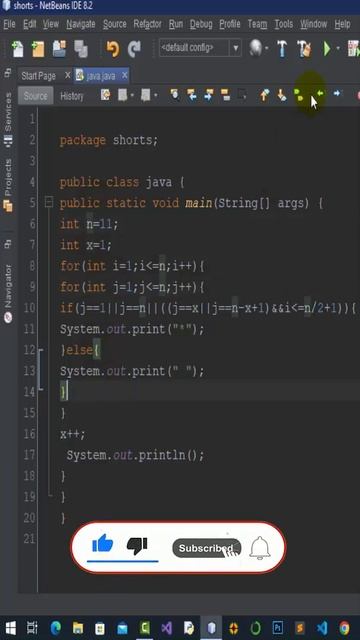360x640 pixels.
Task: Click 'System.out.println();' on line 17
Action: tap(135, 455)
